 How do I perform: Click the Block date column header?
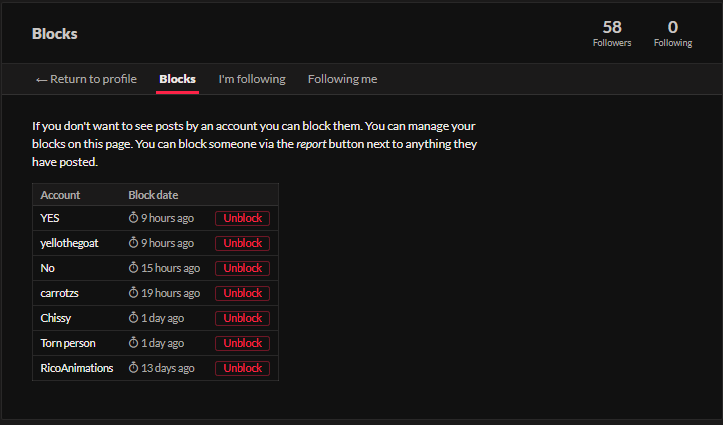pyautogui.click(x=153, y=195)
